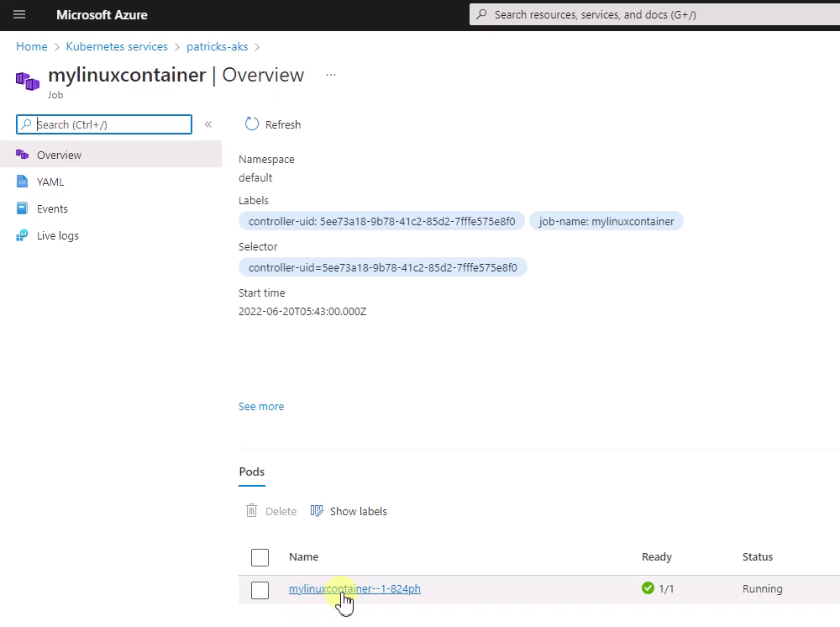The image size is (840, 627).
Task: Tick the select-all pods header checkbox
Action: 260,557
